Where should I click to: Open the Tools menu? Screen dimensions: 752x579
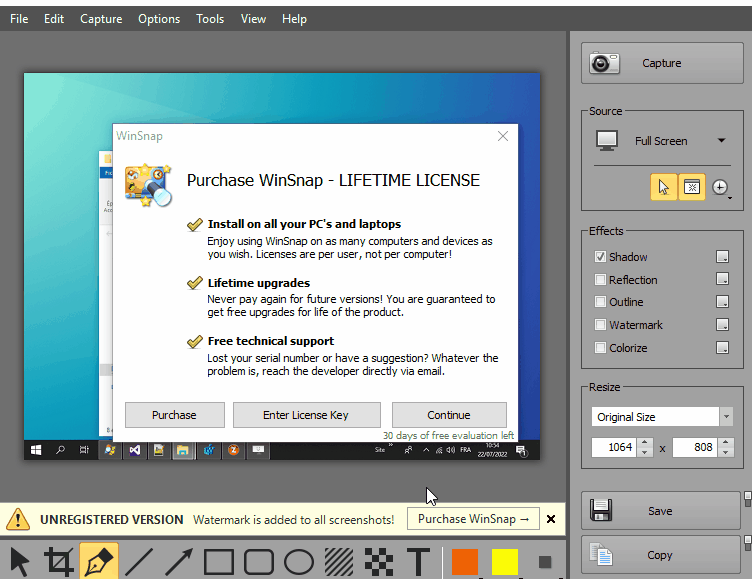[x=210, y=19]
